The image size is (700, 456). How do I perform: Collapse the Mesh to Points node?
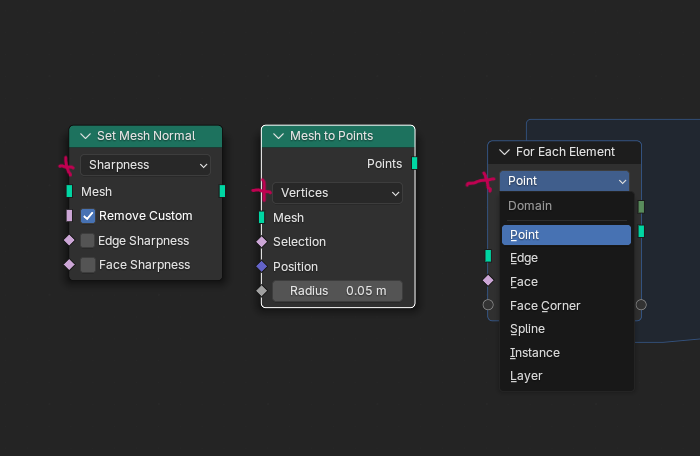pyautogui.click(x=278, y=136)
